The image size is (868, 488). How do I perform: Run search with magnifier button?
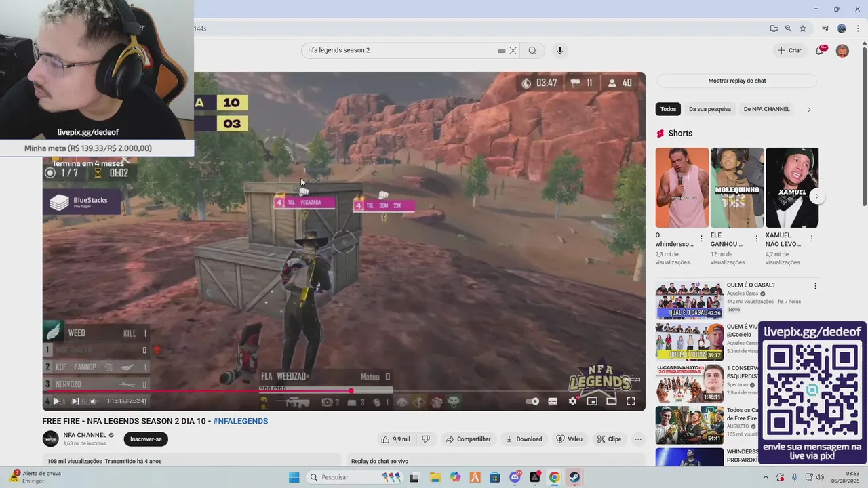pos(532,50)
